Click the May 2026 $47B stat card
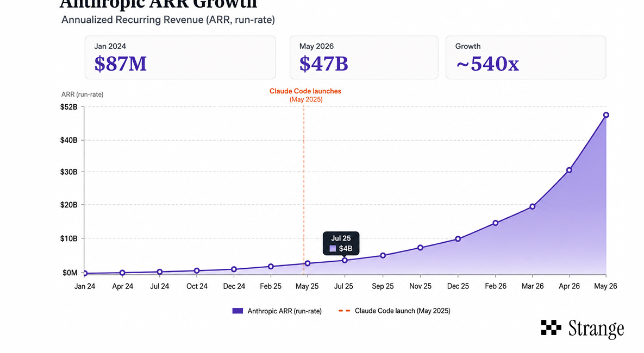The height and width of the screenshot is (353, 644). 364,58
